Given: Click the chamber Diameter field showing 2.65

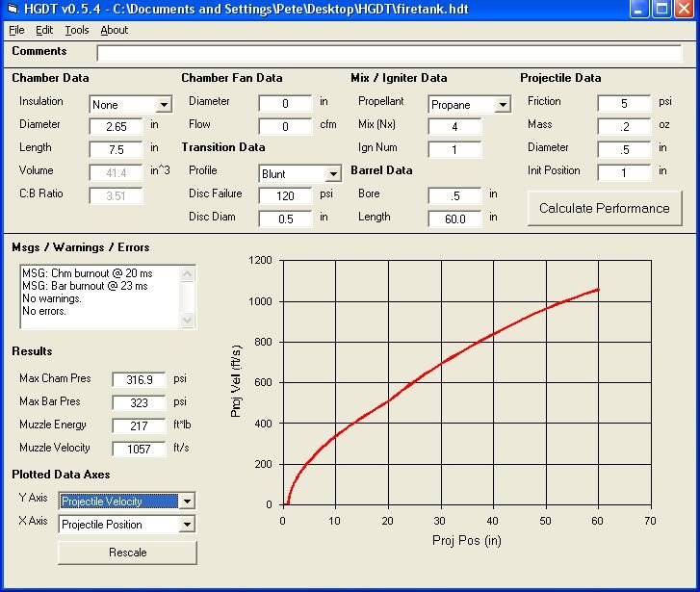Looking at the screenshot, I should pyautogui.click(x=117, y=127).
